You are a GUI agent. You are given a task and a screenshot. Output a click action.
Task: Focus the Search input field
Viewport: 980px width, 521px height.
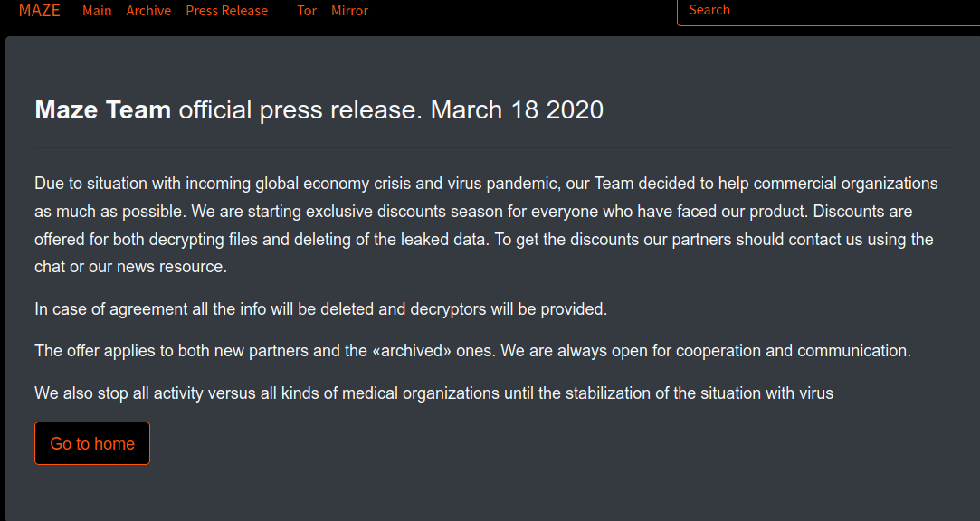tap(828, 11)
